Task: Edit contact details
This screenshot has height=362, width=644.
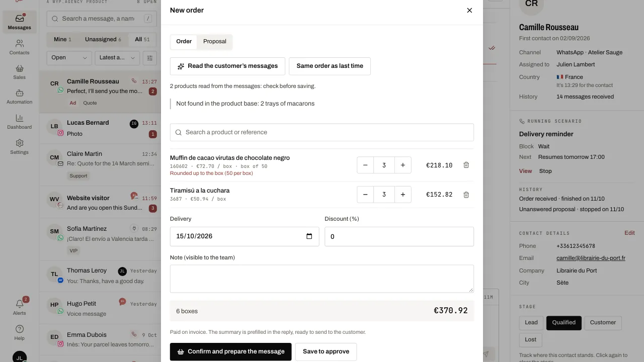Action: pyautogui.click(x=629, y=233)
